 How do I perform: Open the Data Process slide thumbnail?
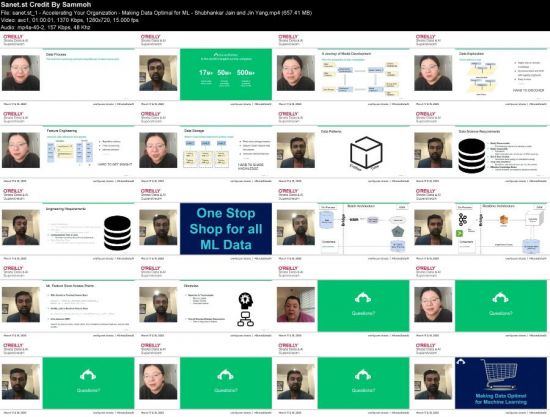[88, 74]
